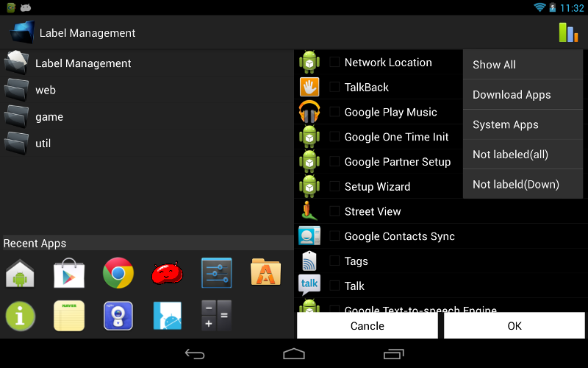The image size is (588, 368).
Task: Tap the Network Location Android icon
Action: (x=309, y=62)
